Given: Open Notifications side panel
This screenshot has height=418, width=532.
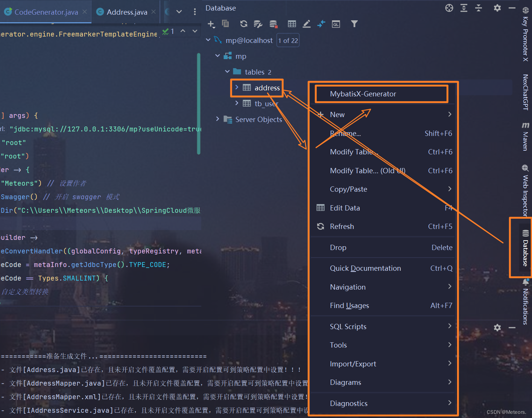Looking at the screenshot, I should click(x=526, y=302).
